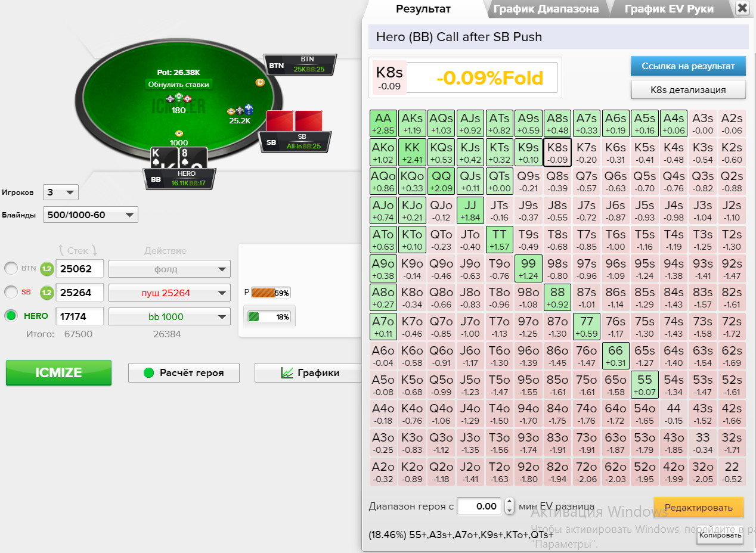Click the red SB hole cards
Image resolution: width=756 pixels, height=553 pixels.
[295, 121]
